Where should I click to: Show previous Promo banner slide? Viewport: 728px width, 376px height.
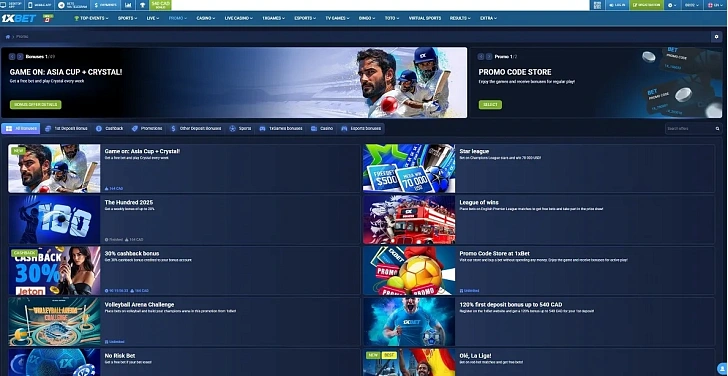click(x=481, y=57)
